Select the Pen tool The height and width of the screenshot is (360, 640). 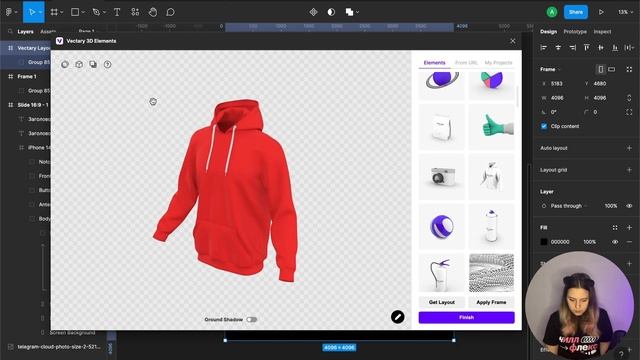pos(96,12)
